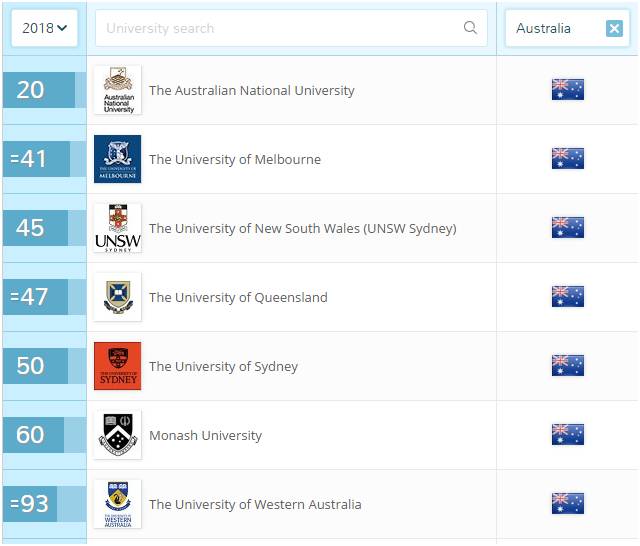The image size is (640, 546).
Task: Click the University search input field
Action: 291,28
